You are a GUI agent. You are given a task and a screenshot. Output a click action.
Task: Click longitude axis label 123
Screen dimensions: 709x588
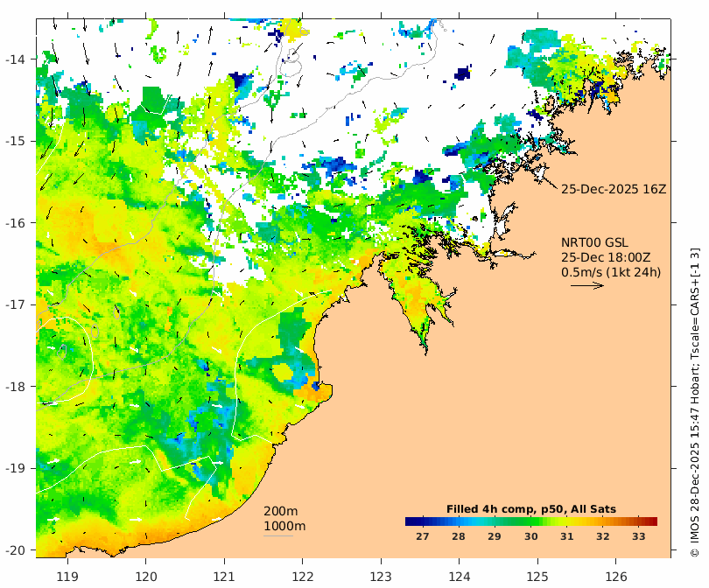pyautogui.click(x=381, y=577)
